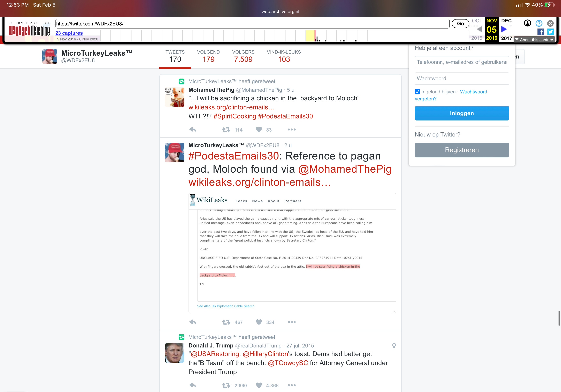Click the page scrollbar thumb
Viewport: 561px width, 392px height.
[x=559, y=318]
